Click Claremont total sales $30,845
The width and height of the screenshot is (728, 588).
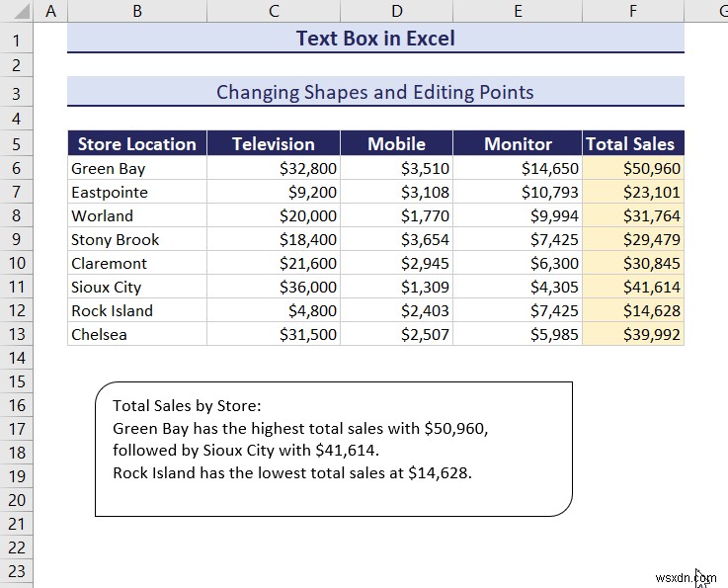(633, 263)
